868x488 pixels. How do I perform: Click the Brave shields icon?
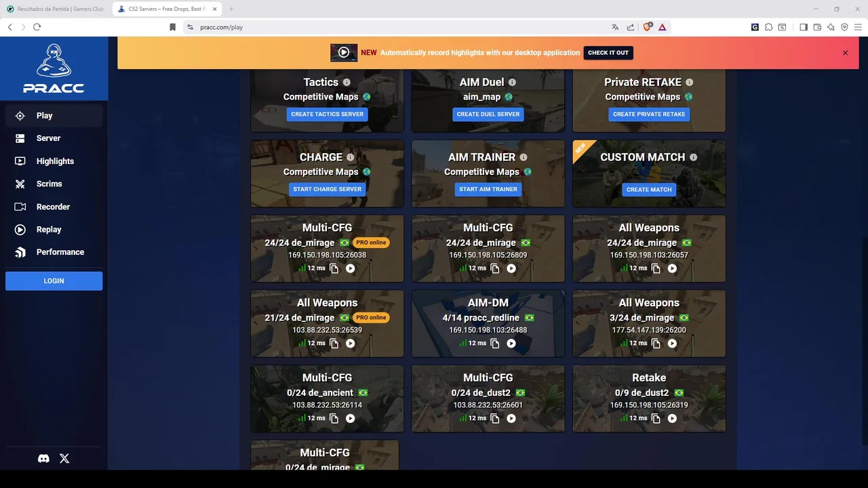click(647, 27)
